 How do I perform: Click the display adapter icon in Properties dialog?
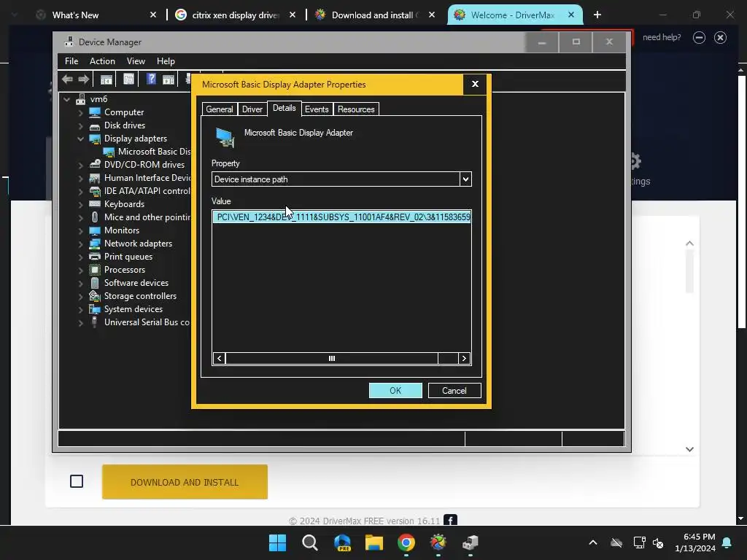(x=225, y=137)
